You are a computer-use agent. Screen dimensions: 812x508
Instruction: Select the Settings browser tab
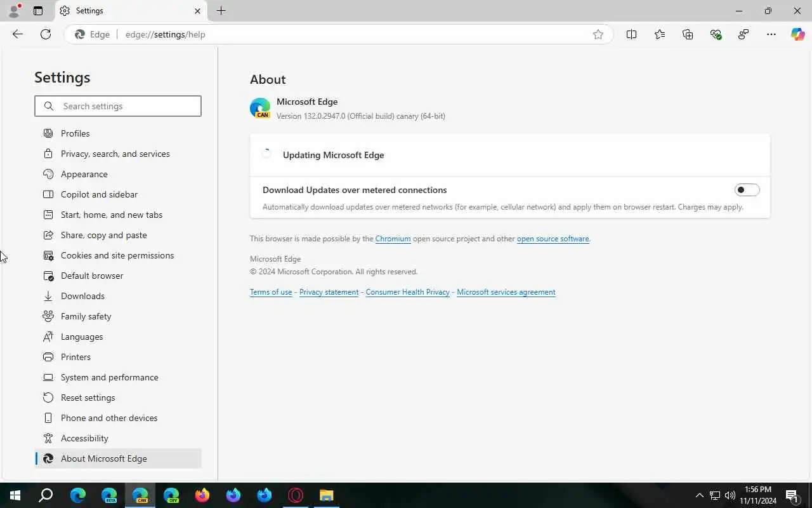coord(131,11)
